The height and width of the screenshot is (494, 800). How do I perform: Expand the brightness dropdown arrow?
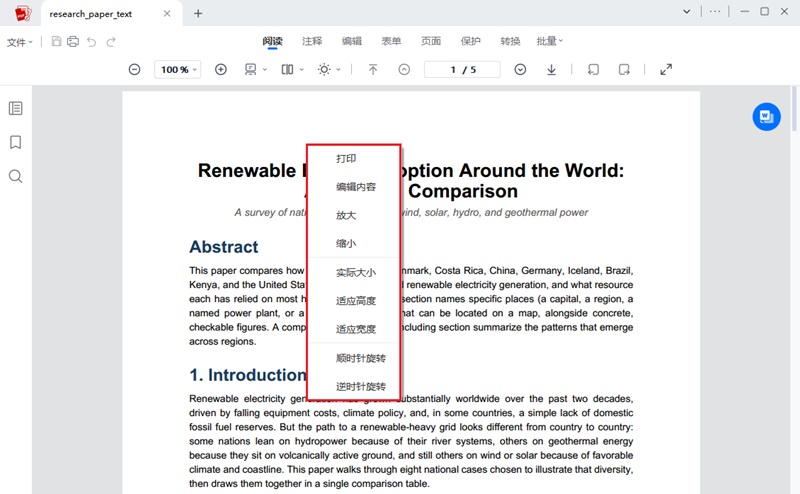click(338, 69)
